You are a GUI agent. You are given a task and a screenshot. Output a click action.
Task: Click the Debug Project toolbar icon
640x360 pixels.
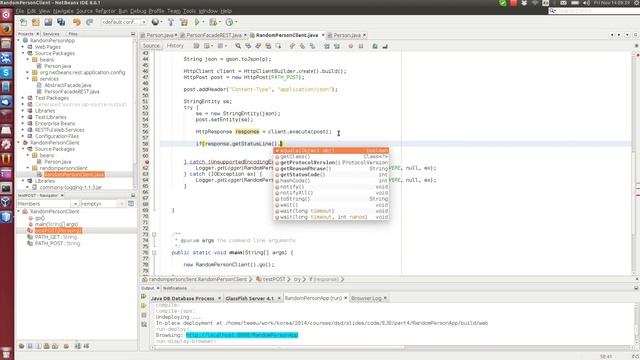tap(213, 22)
